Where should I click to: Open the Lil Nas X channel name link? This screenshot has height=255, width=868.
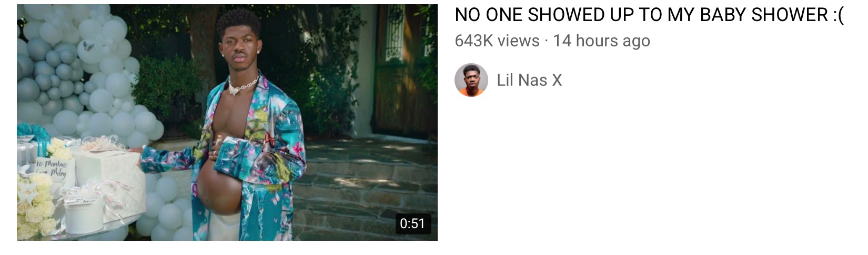[529, 80]
